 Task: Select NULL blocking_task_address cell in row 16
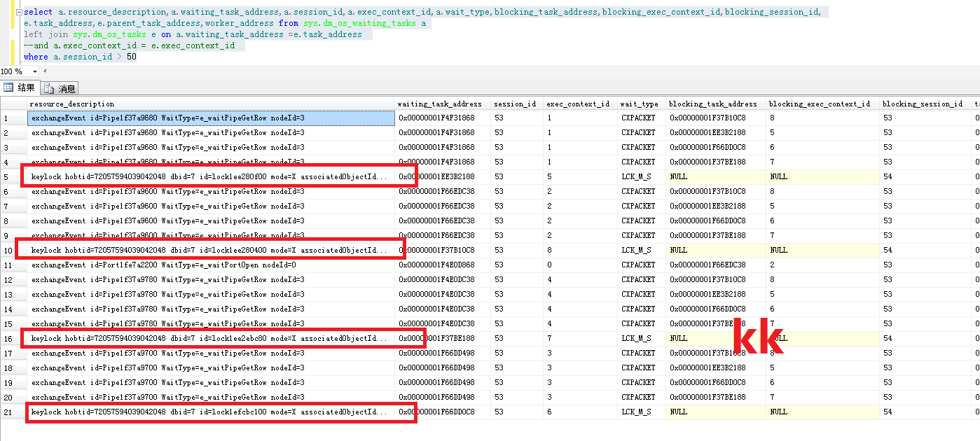click(678, 339)
